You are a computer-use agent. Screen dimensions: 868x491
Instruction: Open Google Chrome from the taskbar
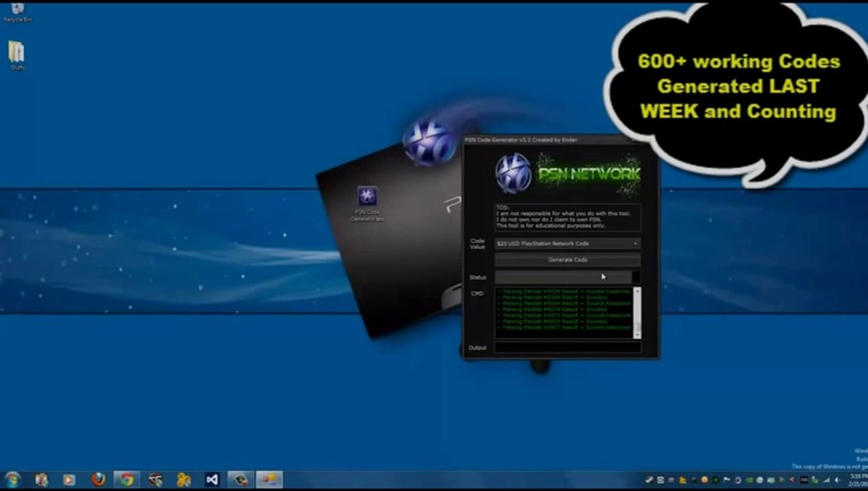click(x=127, y=479)
